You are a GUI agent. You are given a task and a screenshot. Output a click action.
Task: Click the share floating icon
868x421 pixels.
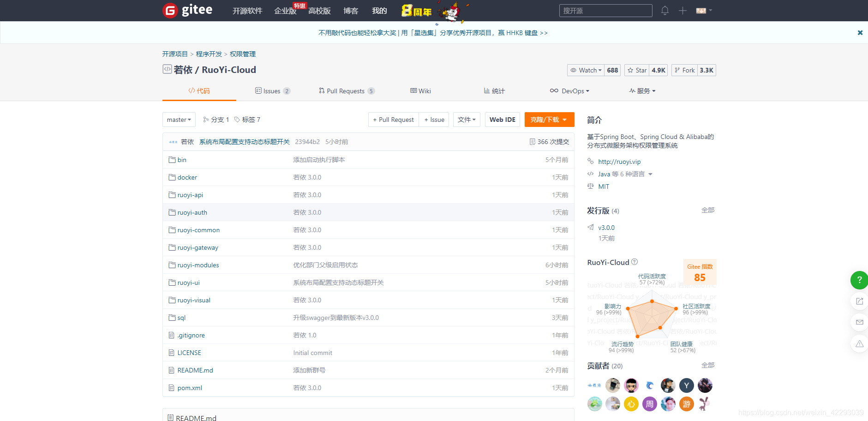859,301
